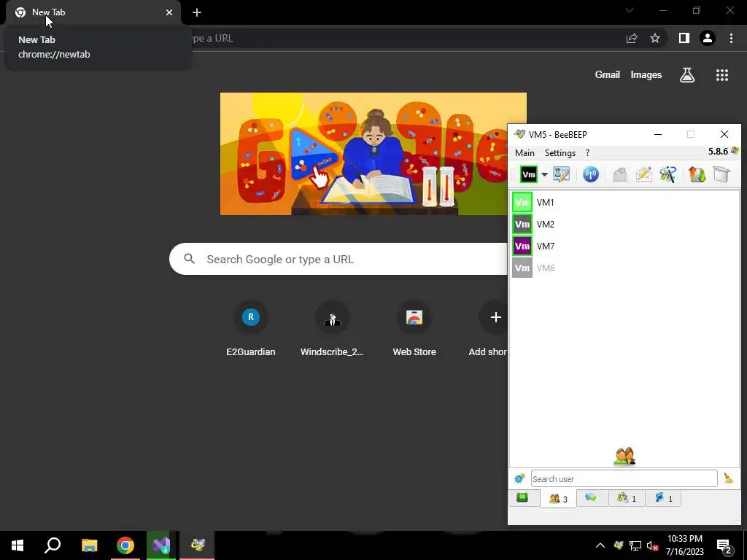Open the Settings menu in BeeBEEP
The image size is (747, 560).
[x=560, y=153]
